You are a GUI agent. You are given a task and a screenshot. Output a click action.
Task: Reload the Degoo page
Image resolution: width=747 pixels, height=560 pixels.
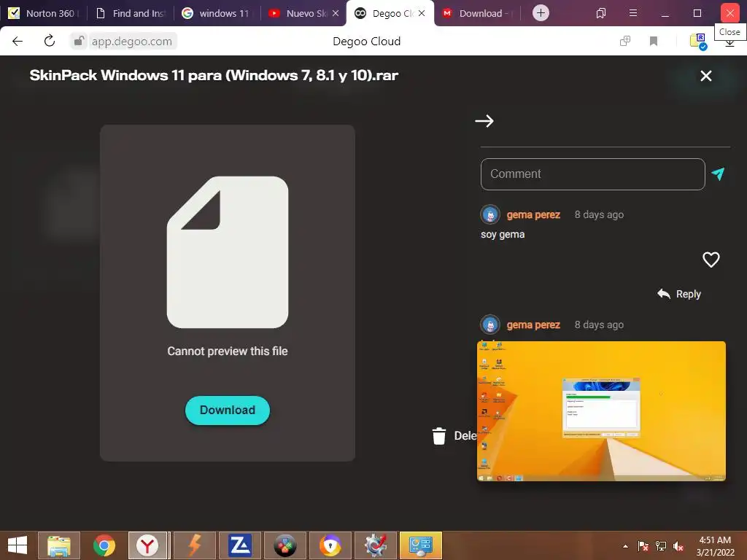[49, 41]
